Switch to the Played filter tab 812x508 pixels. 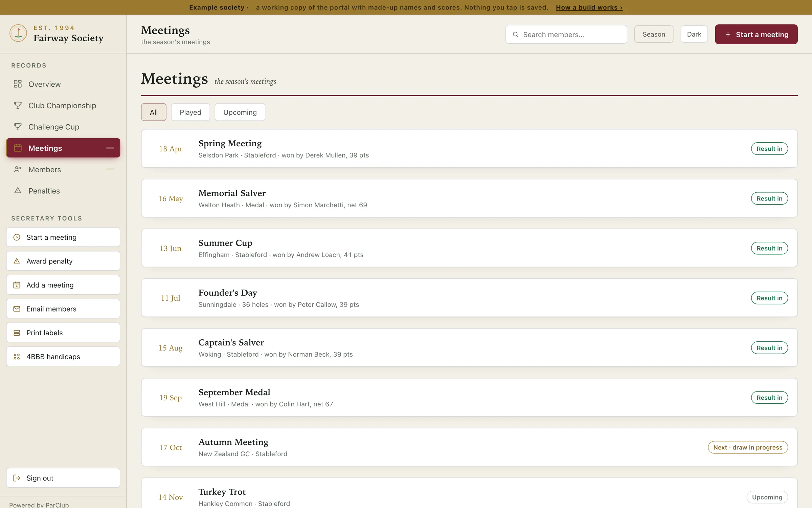point(190,112)
